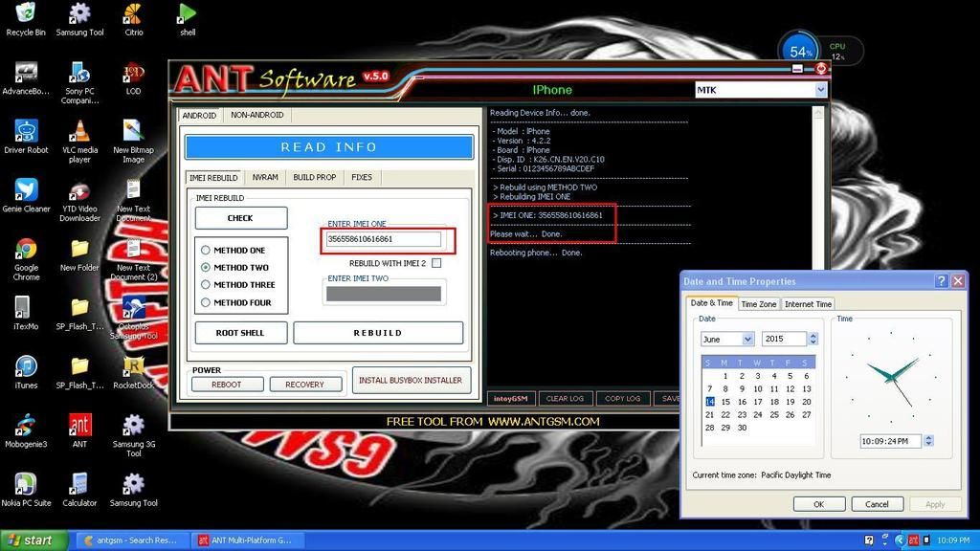The image size is (980, 551).
Task: Open the June month dropdown
Action: [747, 339]
